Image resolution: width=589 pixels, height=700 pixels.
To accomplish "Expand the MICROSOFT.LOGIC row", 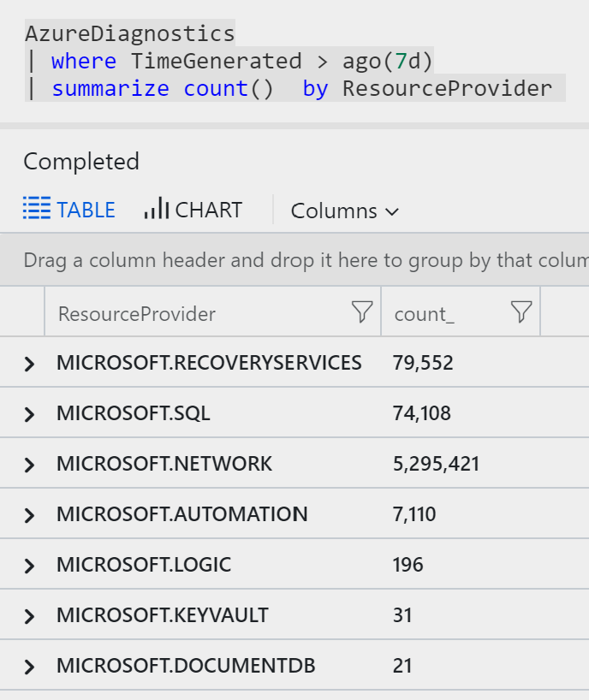I will (29, 566).
